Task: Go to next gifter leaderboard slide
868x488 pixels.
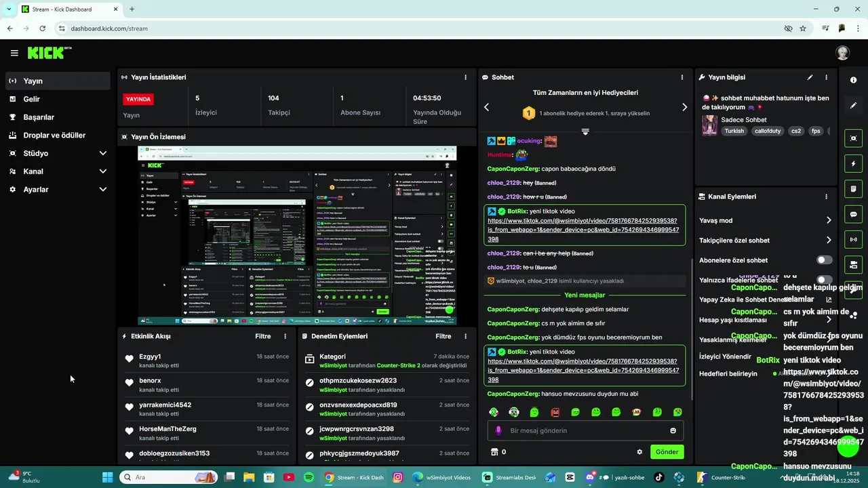Action: click(x=684, y=107)
